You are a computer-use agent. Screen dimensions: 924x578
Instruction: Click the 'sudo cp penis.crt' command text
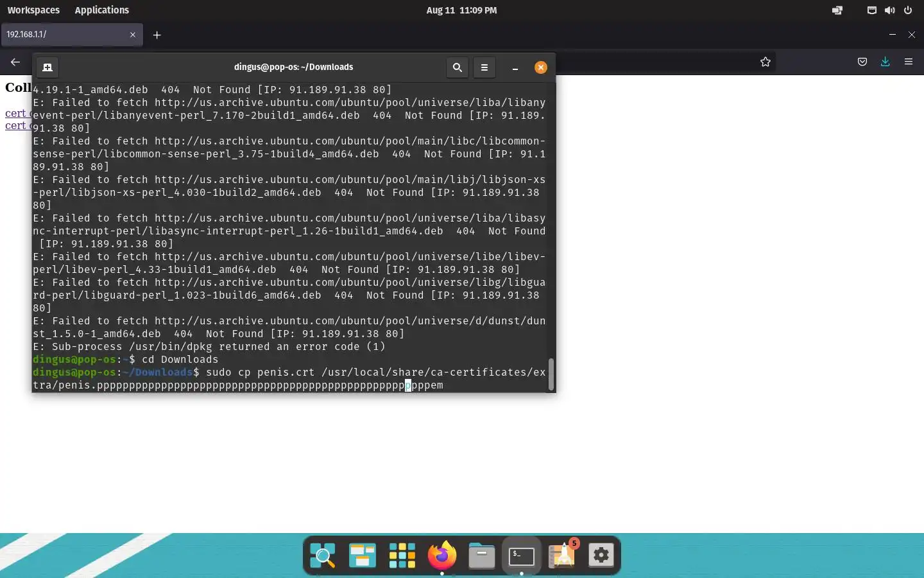[x=261, y=372]
